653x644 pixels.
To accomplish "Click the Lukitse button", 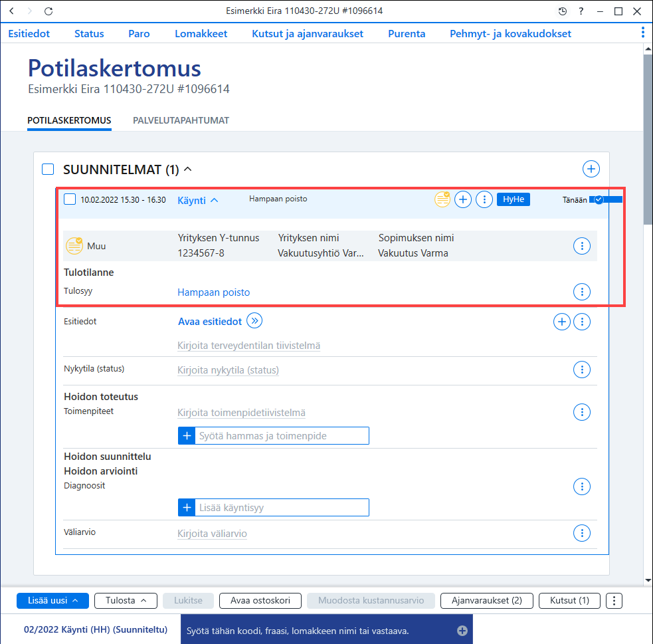I will click(x=188, y=601).
